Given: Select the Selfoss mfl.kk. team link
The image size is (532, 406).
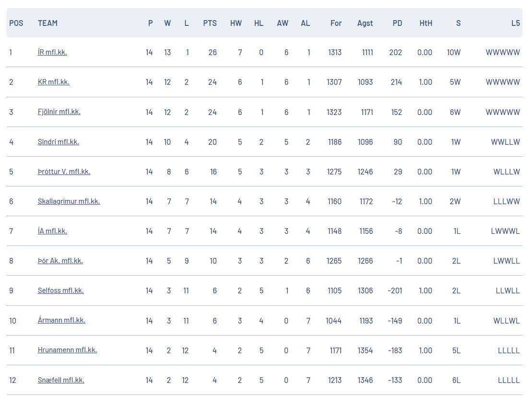Looking at the screenshot, I should point(61,290).
